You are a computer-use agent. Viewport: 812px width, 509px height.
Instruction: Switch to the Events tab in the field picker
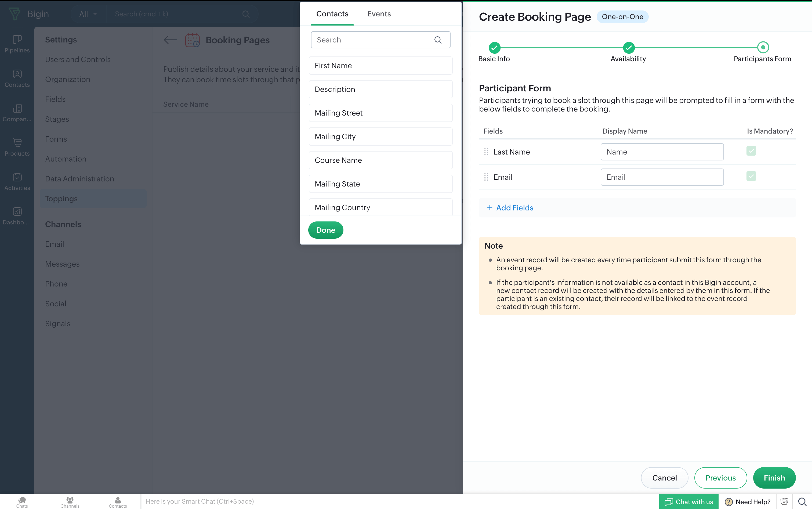[379, 14]
